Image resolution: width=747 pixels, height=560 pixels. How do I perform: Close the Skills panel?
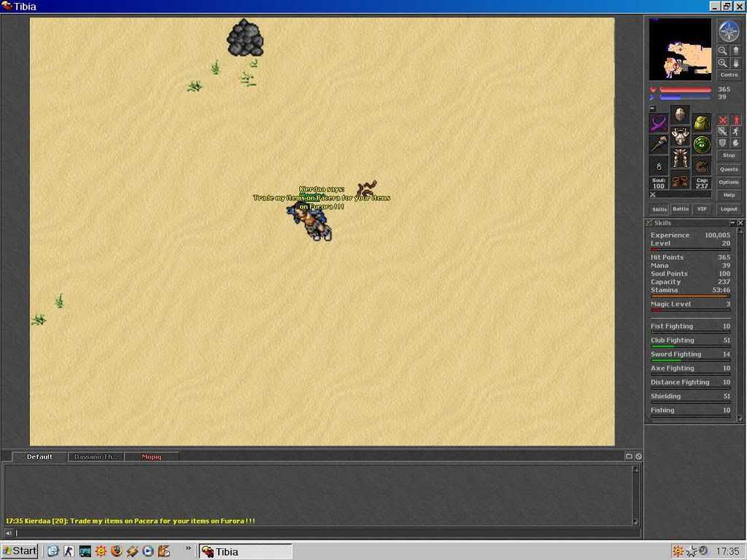coord(740,223)
